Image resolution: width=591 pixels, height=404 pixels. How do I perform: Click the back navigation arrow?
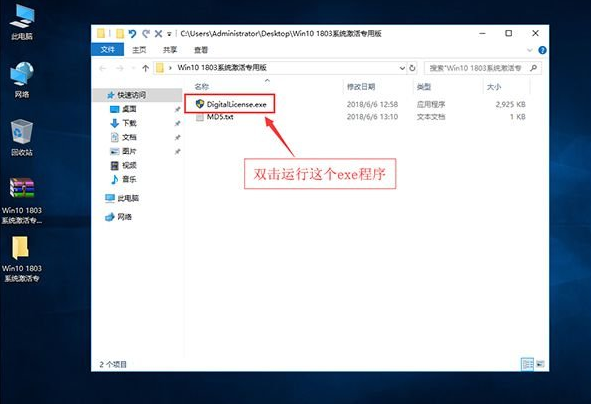(103, 68)
